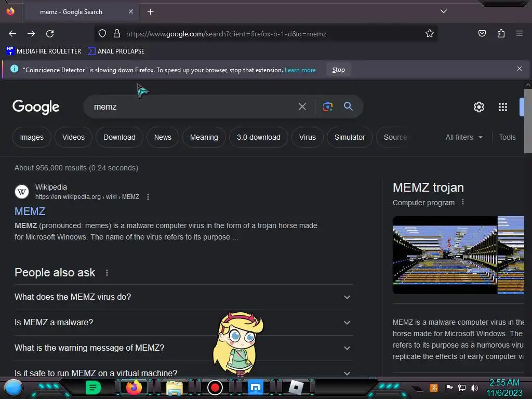
Task: Go back with the browser back arrow
Action: click(12, 34)
